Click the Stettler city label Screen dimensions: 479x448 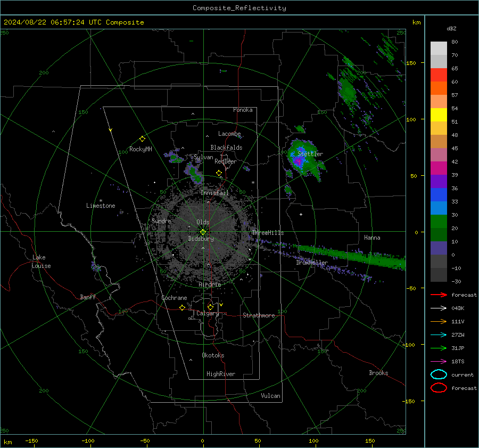(x=310, y=154)
